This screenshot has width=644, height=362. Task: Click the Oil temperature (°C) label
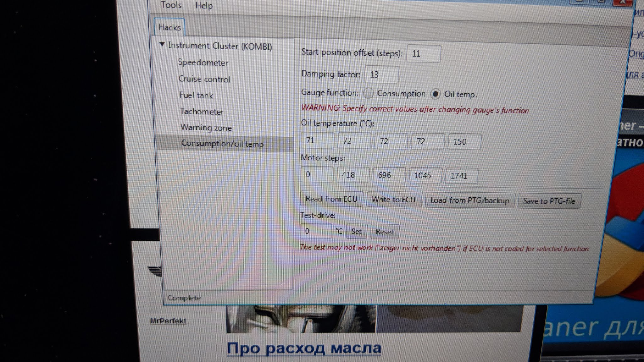pos(338,123)
